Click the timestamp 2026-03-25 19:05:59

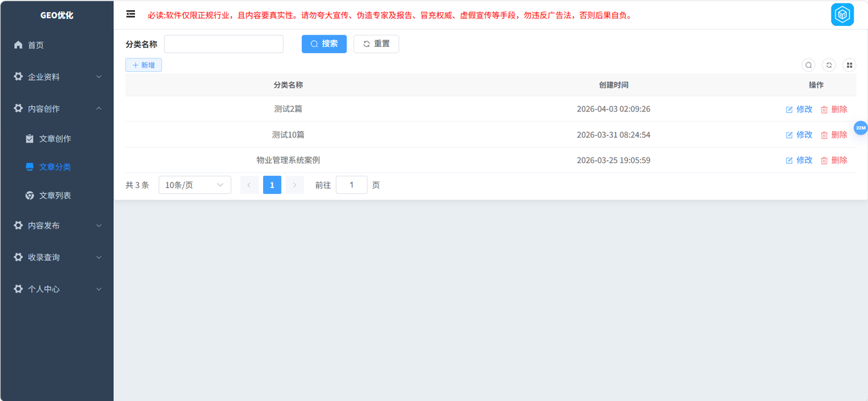point(614,160)
